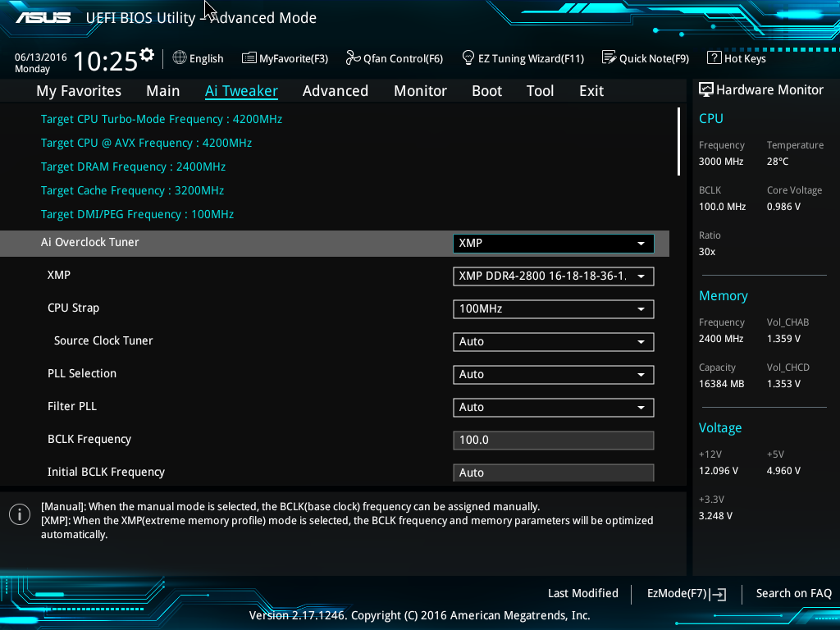840x630 pixels.
Task: Click the 10:25 clock display
Action: (106, 61)
